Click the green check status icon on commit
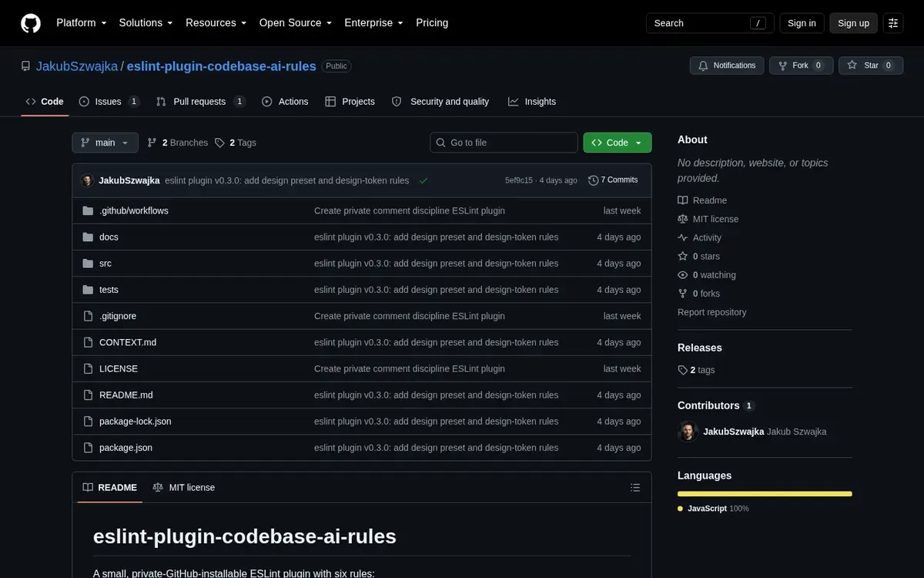 pyautogui.click(x=423, y=180)
